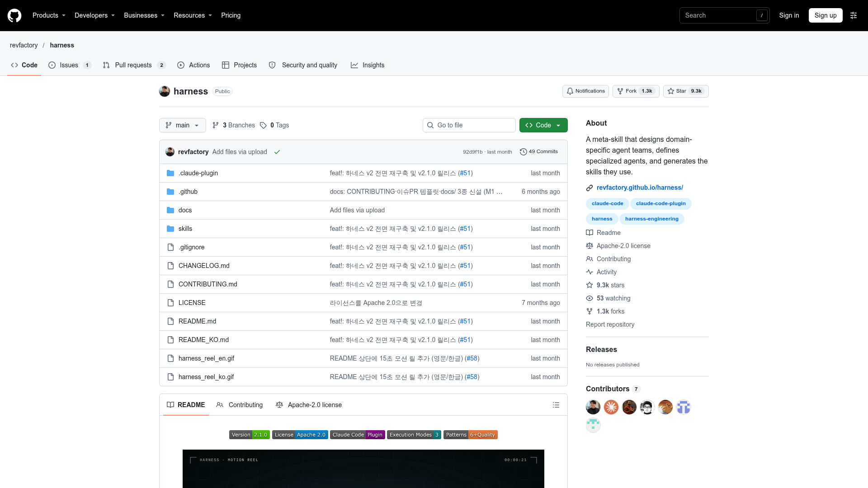Star the harness repository

click(686, 91)
